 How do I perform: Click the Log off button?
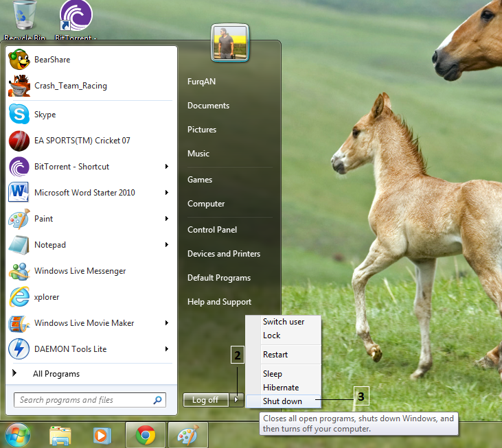click(x=206, y=400)
